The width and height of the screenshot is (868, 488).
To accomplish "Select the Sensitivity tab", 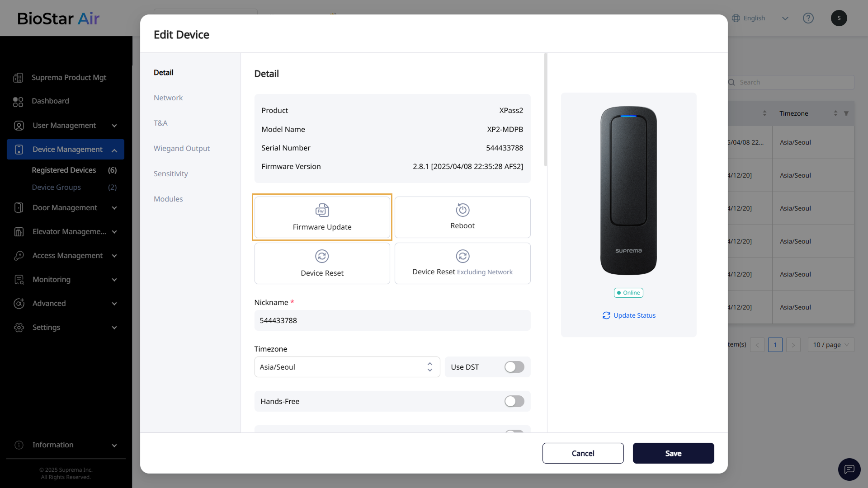I will click(x=170, y=174).
